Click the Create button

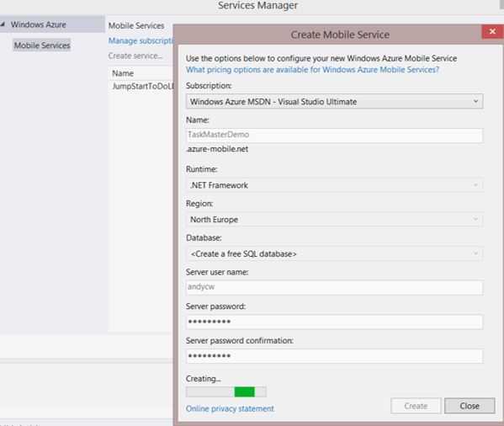416,406
